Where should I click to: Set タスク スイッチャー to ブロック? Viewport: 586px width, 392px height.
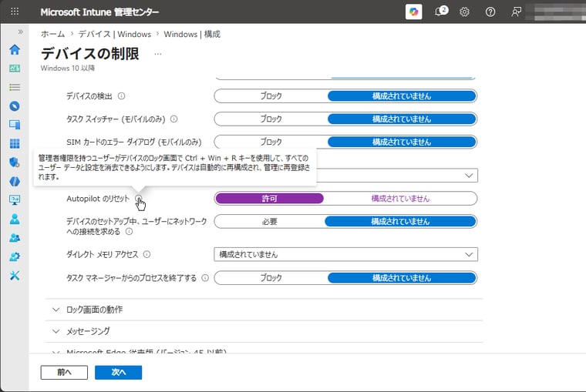tap(271, 119)
